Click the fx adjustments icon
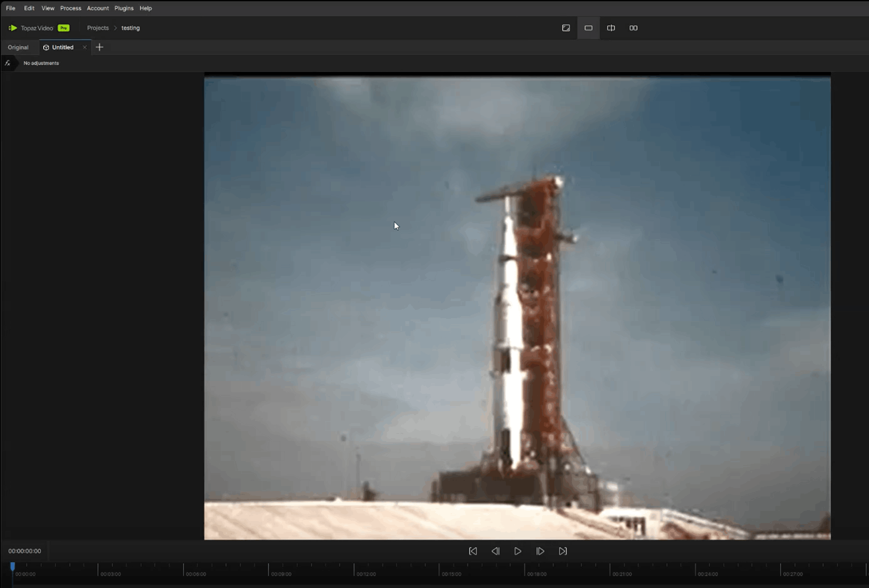 tap(7, 63)
